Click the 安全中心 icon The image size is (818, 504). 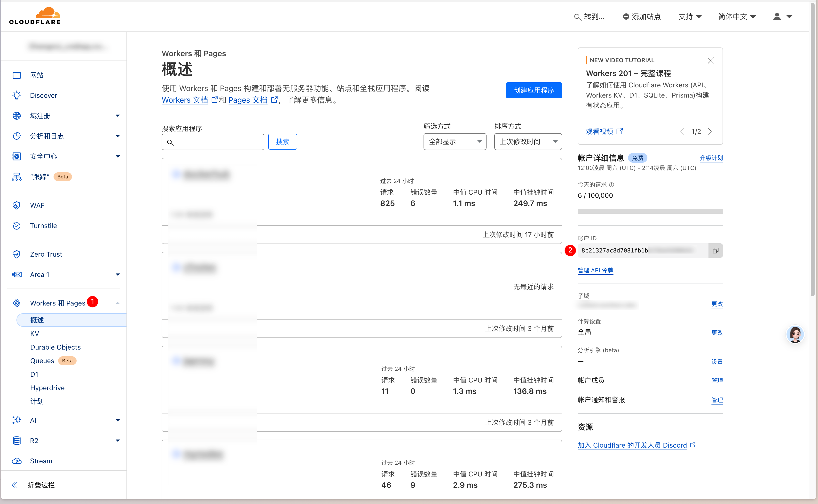17,156
